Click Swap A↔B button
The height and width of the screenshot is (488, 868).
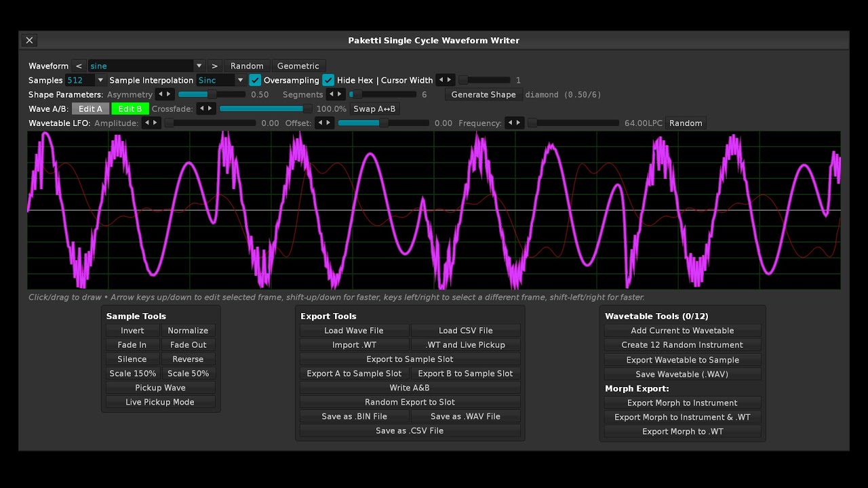(x=374, y=108)
